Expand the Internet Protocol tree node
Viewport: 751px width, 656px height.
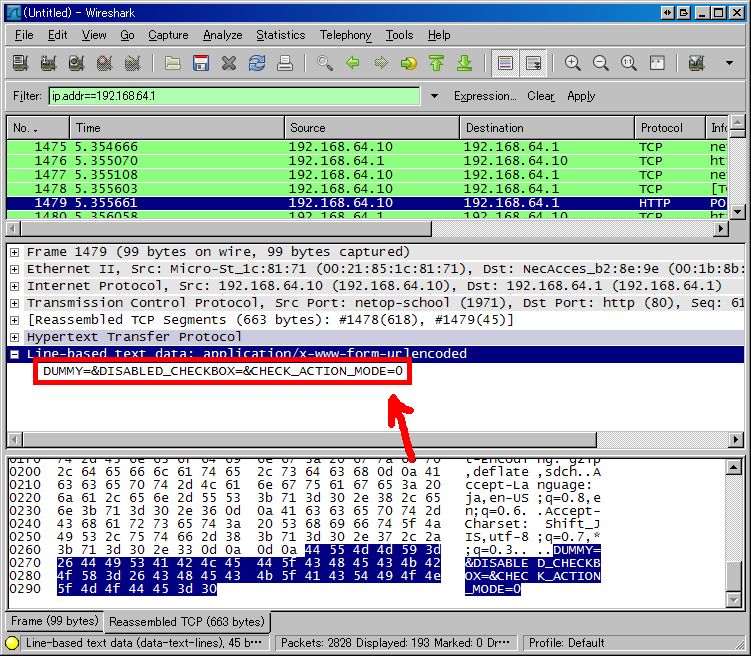(x=15, y=286)
